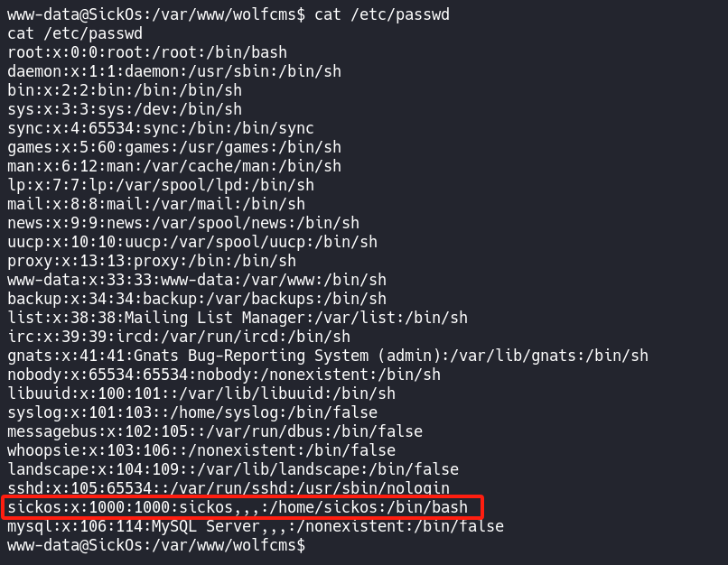Click the messagebus account line
The width and height of the screenshot is (728, 565).
point(215,431)
